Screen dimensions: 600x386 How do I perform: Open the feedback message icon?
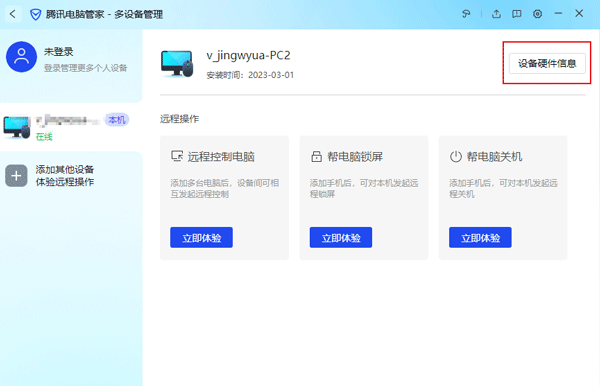tap(517, 14)
